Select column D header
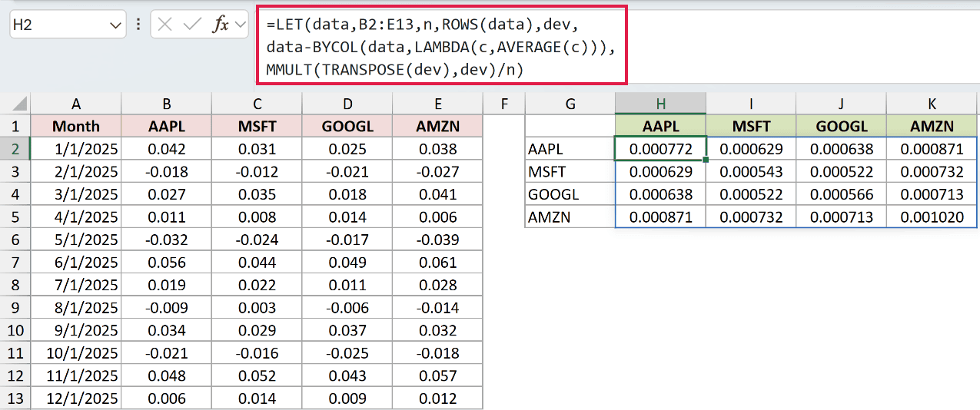 tap(347, 104)
